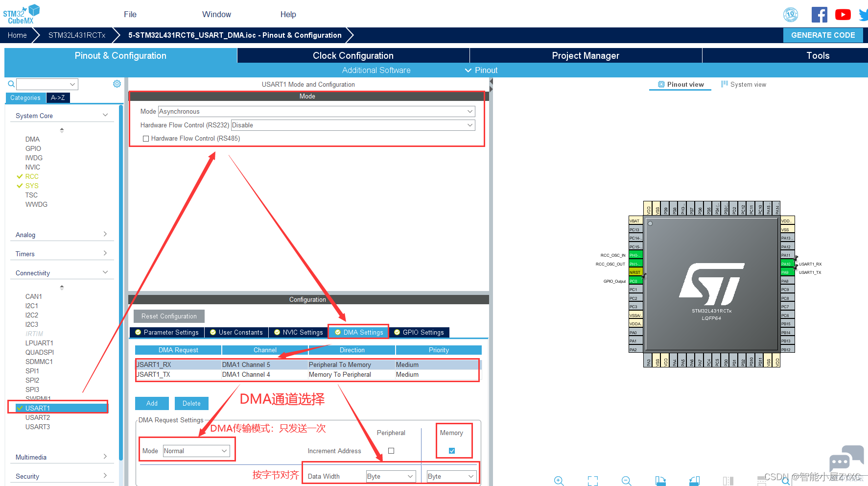Open the Window menu
This screenshot has height=486, width=868.
click(x=216, y=14)
